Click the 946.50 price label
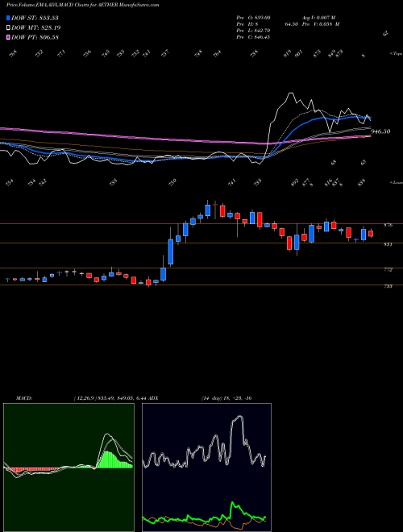 pyautogui.click(x=380, y=131)
